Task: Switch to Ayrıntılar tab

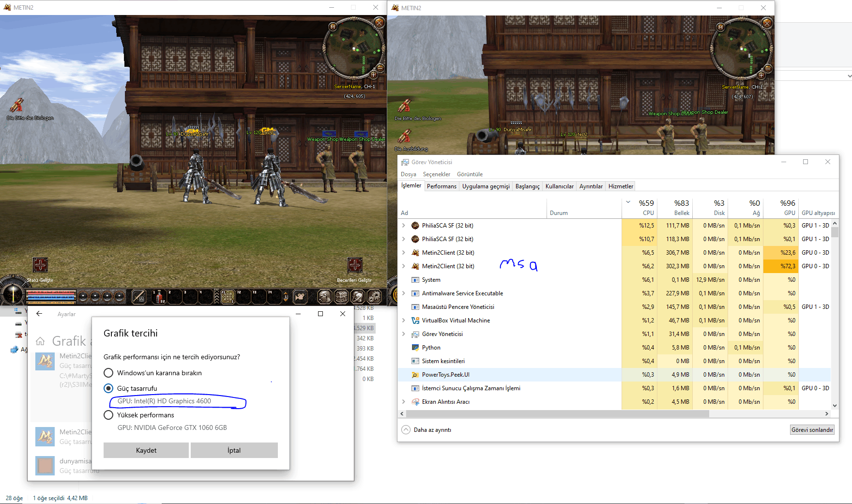Action: pos(591,186)
